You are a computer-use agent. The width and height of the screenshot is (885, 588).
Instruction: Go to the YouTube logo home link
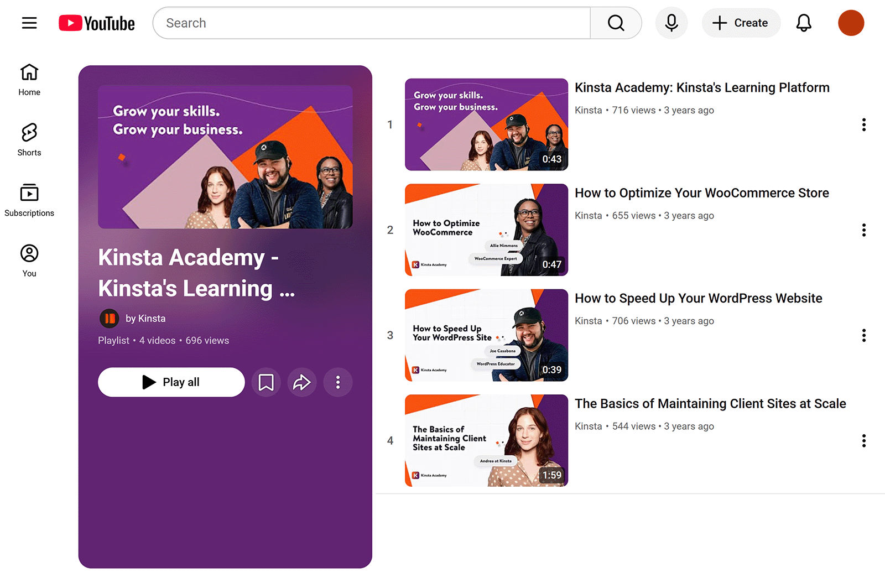pos(97,23)
